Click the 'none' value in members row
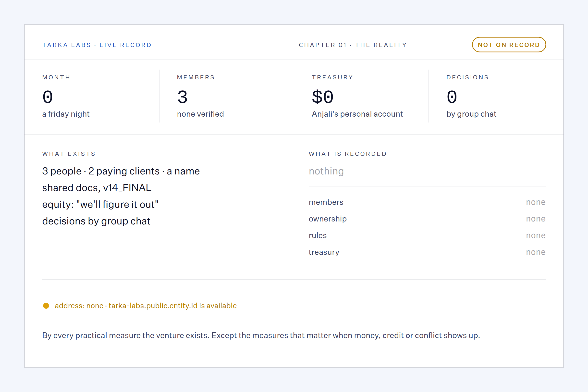The height and width of the screenshot is (392, 588). tap(536, 202)
